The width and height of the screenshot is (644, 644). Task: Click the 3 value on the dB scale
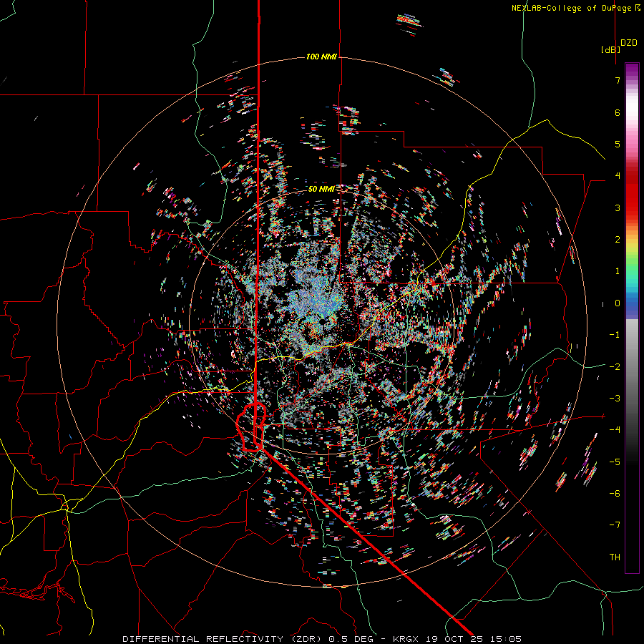coord(618,208)
